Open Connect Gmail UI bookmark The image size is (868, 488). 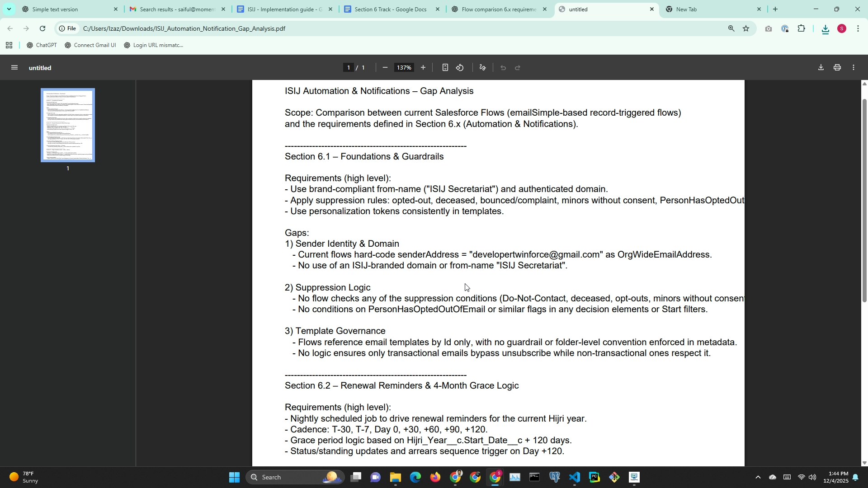tap(90, 45)
